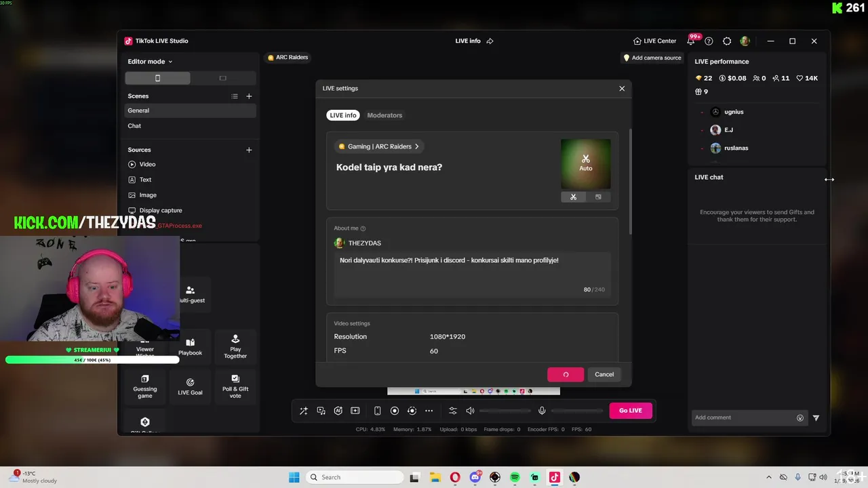
Task: Mute the microphone
Action: point(542,411)
